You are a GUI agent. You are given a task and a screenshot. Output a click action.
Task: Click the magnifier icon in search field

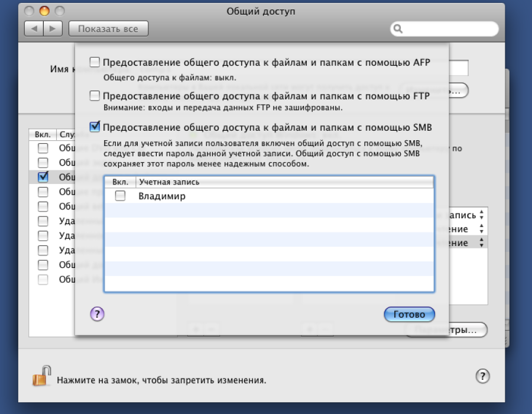point(398,29)
